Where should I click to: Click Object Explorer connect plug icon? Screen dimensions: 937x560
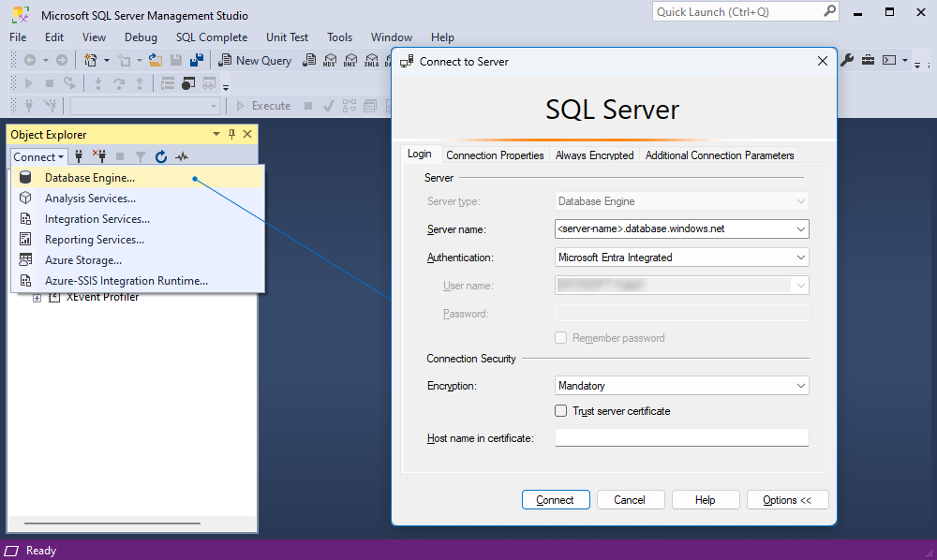coord(79,156)
